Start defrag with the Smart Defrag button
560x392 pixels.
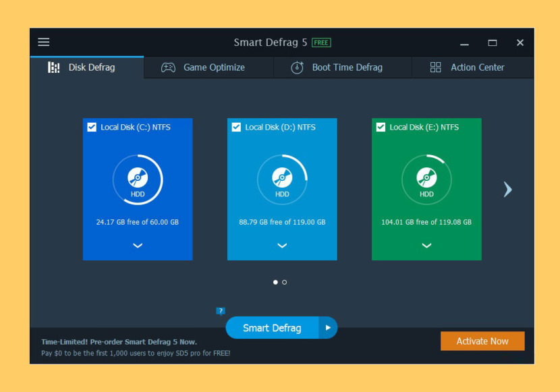(272, 327)
